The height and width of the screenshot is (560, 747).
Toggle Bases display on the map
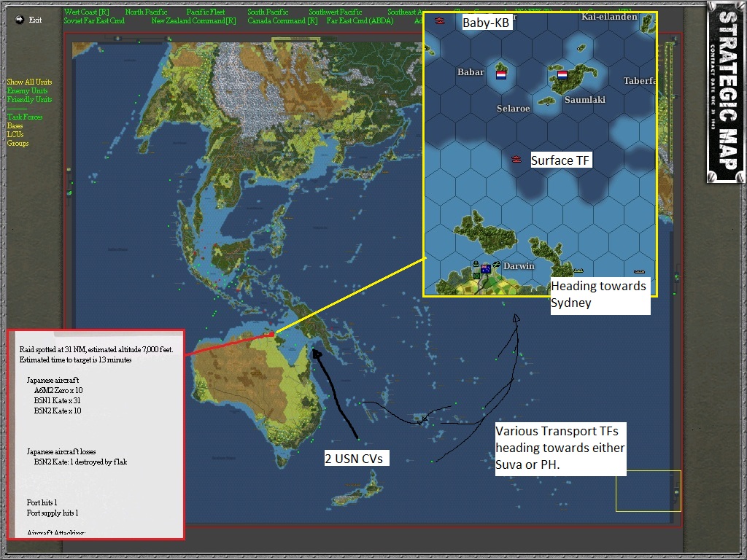click(x=15, y=125)
